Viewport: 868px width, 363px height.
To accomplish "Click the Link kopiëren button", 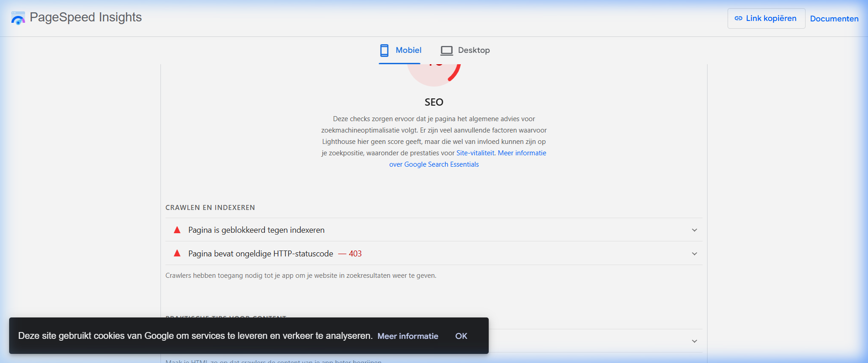I will tap(766, 18).
